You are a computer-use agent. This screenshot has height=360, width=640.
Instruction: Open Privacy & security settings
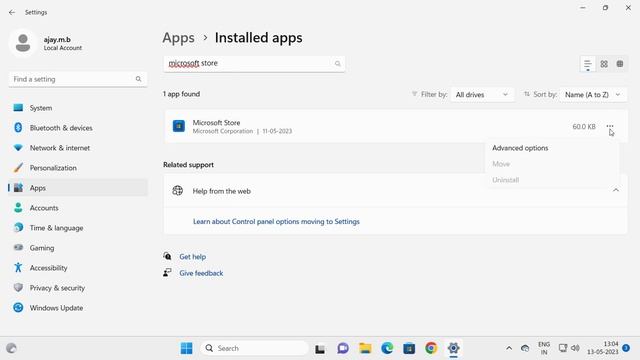point(78,288)
